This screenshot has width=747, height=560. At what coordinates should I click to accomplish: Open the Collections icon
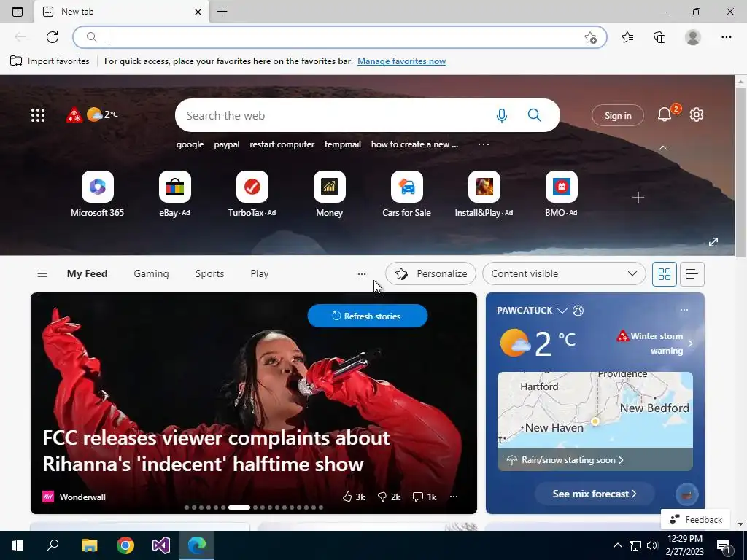pyautogui.click(x=659, y=37)
